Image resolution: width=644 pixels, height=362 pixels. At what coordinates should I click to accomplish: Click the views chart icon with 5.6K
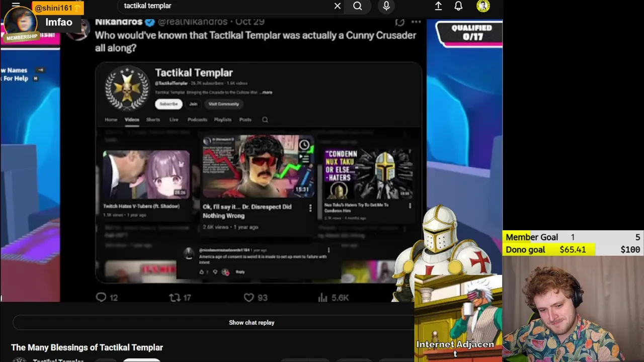323,298
